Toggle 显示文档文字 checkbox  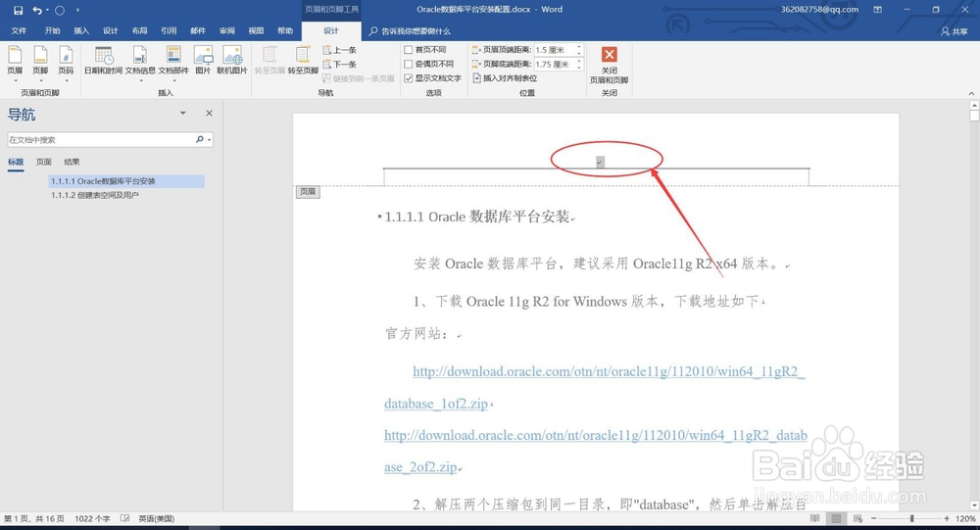click(x=408, y=78)
